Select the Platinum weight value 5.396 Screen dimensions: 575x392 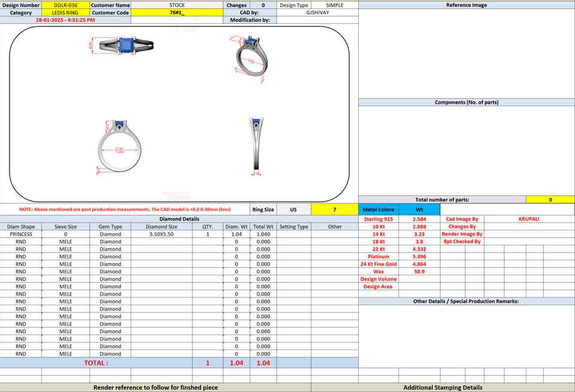419,257
